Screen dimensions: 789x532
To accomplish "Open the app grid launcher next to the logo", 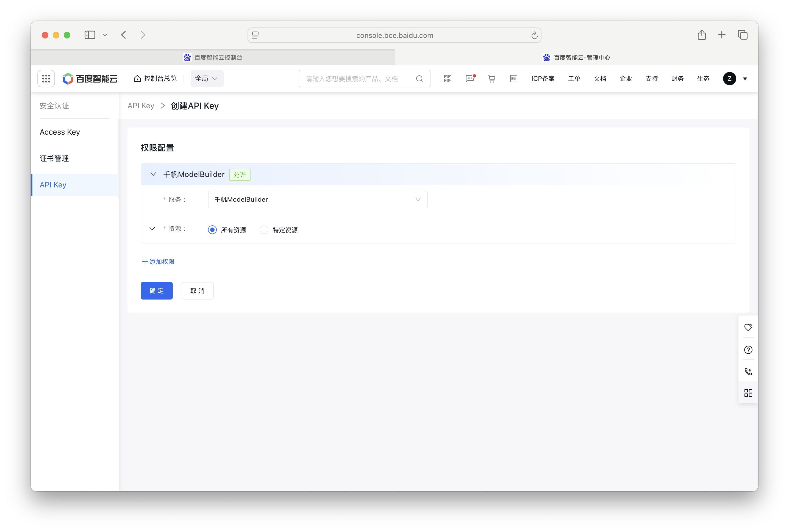I will click(x=46, y=78).
